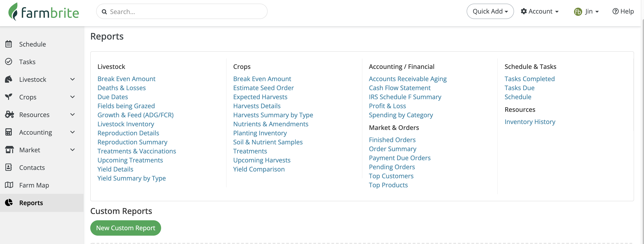Image resolution: width=644 pixels, height=244 pixels.
Task: Click the Resources tractor icon
Action: tap(9, 115)
